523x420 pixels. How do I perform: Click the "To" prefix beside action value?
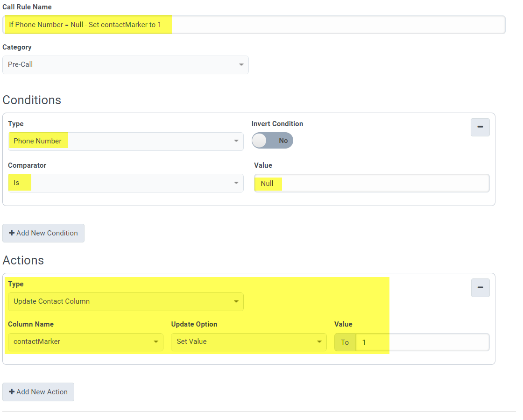click(345, 342)
